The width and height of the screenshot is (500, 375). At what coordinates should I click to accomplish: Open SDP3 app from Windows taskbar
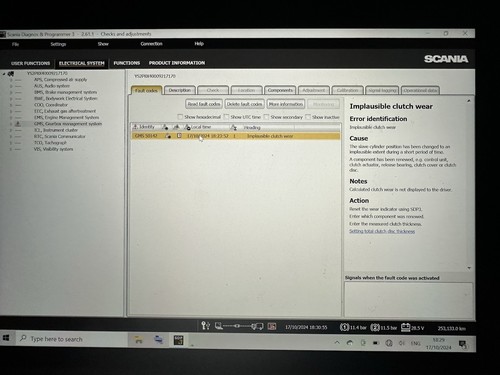tap(178, 340)
